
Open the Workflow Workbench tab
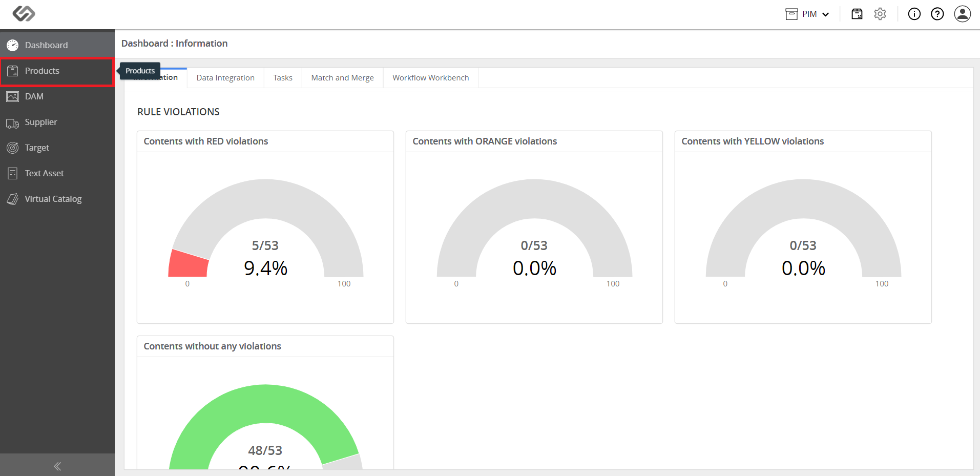click(431, 78)
